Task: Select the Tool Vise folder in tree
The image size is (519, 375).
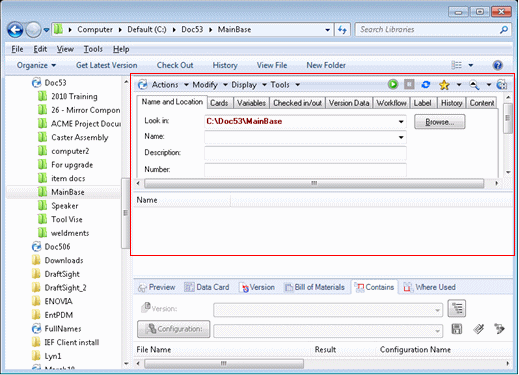Action: coord(67,219)
